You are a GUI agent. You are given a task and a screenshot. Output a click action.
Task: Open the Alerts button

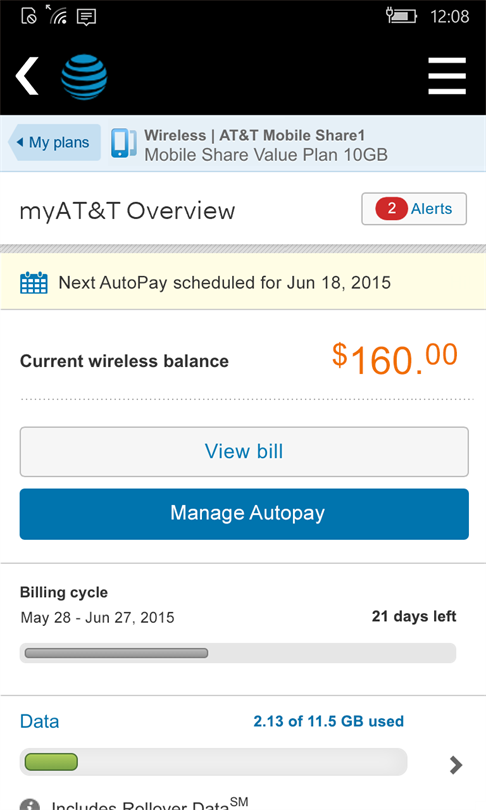pyautogui.click(x=414, y=209)
